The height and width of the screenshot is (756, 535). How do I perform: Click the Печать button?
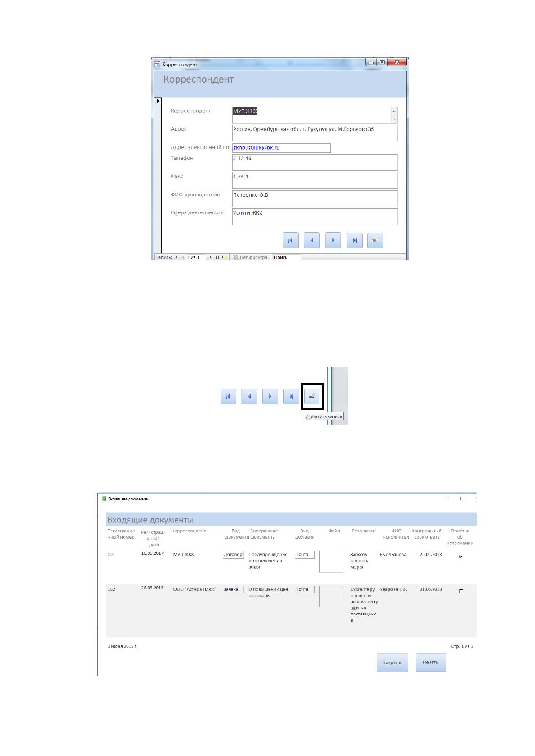[430, 663]
